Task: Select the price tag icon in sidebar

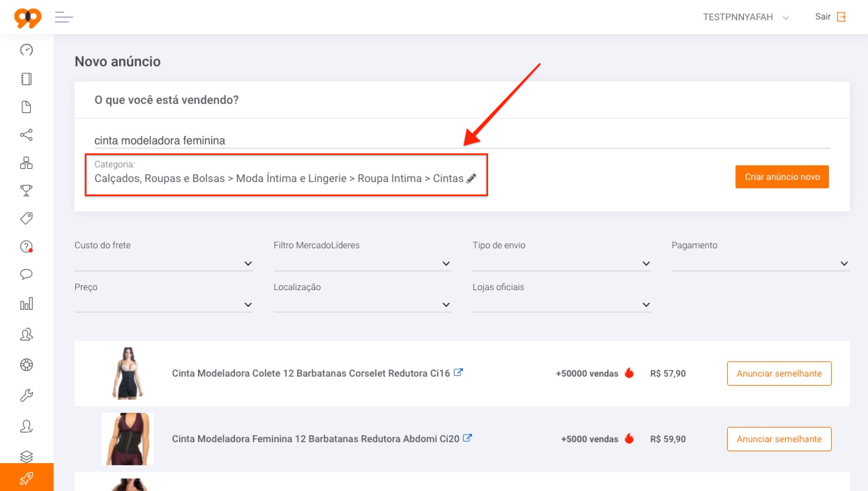Action: [x=26, y=218]
